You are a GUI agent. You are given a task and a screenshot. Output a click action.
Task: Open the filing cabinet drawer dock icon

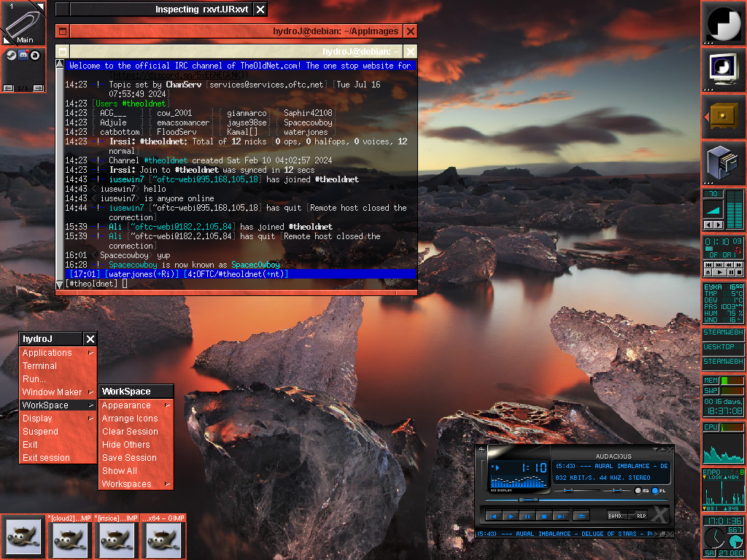coord(724,116)
